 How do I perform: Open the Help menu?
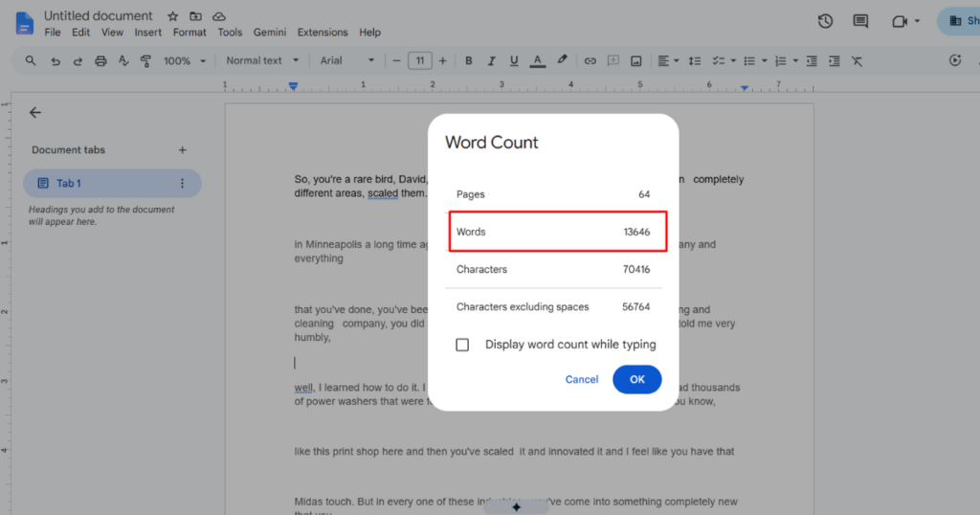[370, 33]
